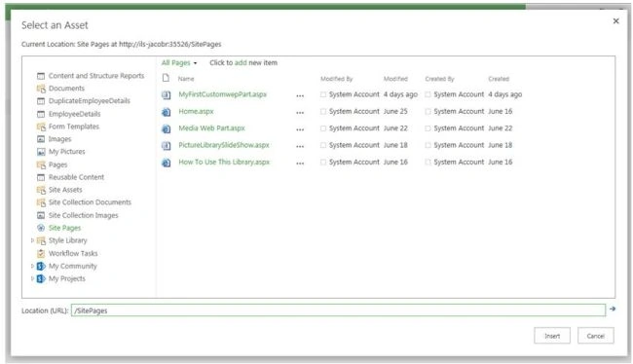The height and width of the screenshot is (364, 633).
Task: Click the Reusable Content list icon
Action: pyautogui.click(x=41, y=177)
